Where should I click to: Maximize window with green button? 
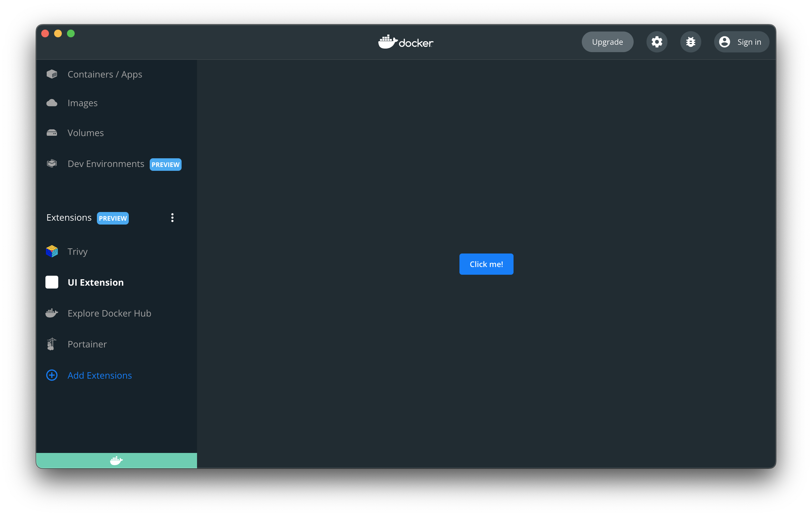point(71,33)
